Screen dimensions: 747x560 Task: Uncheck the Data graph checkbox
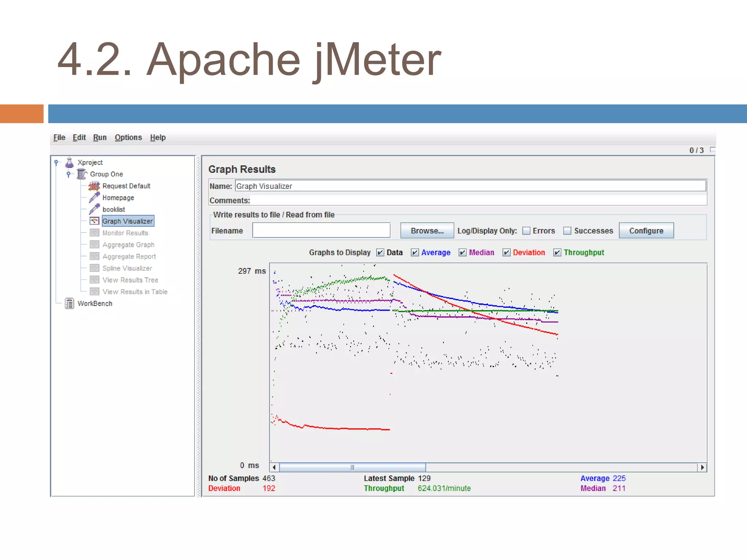pyautogui.click(x=380, y=252)
